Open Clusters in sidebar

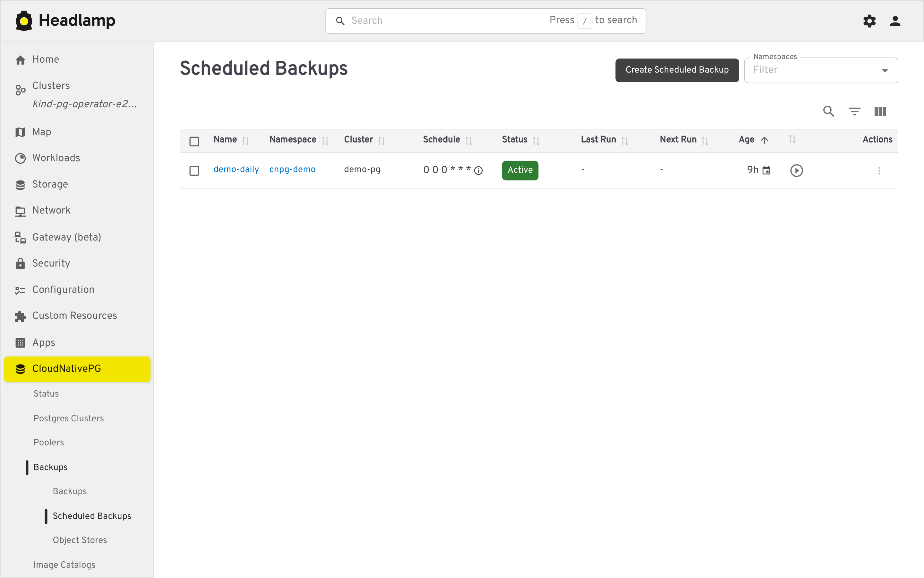(x=77, y=86)
